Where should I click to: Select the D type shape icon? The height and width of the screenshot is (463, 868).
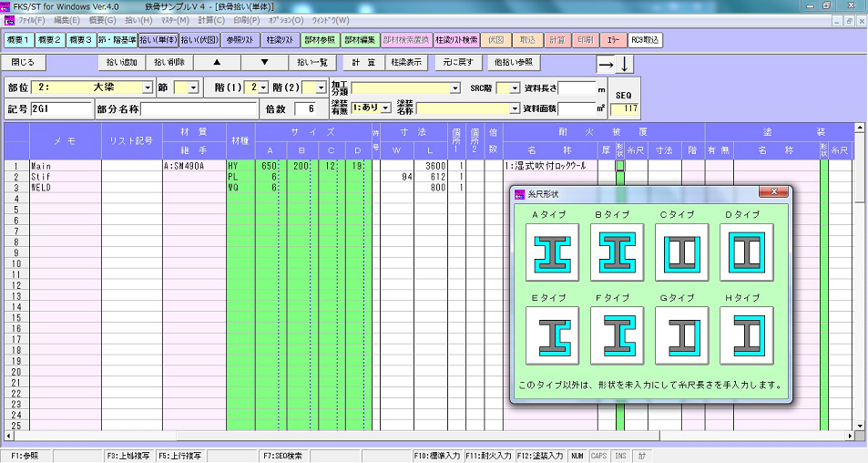click(746, 252)
